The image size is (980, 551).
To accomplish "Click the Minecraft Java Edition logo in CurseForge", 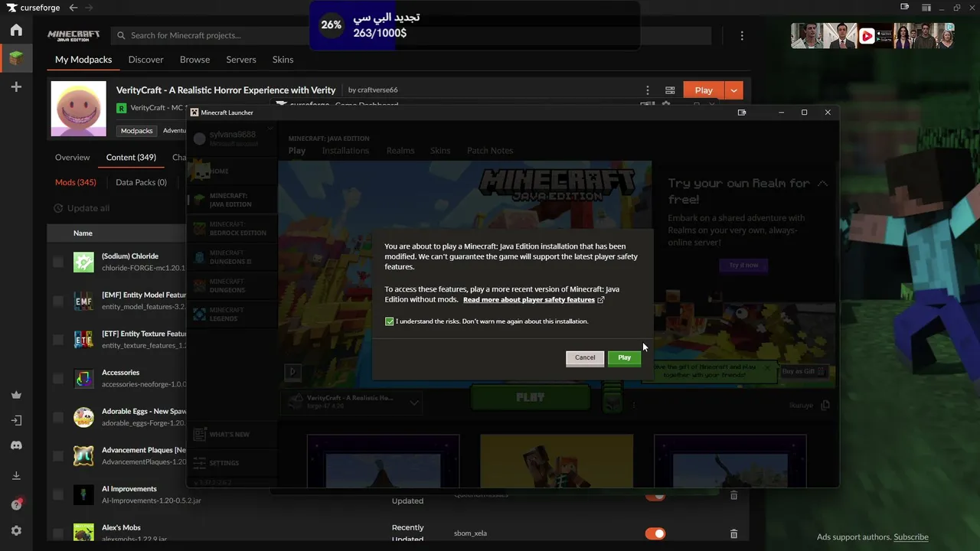I will click(73, 36).
